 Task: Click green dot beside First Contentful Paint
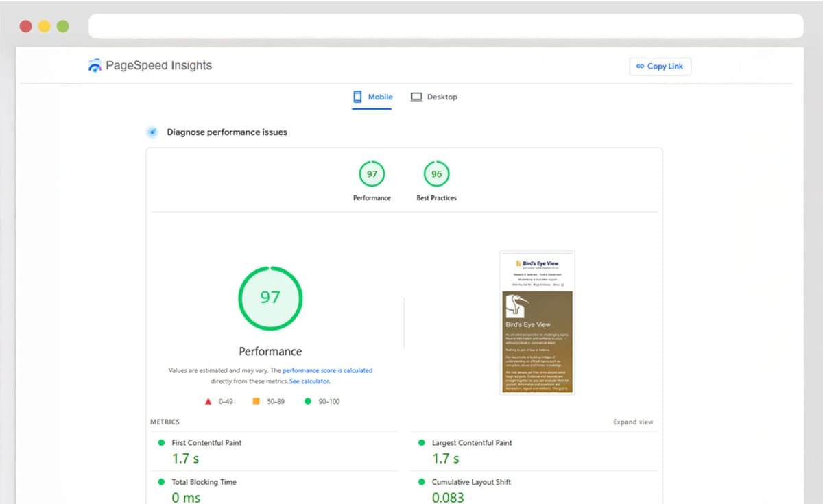pyautogui.click(x=161, y=443)
